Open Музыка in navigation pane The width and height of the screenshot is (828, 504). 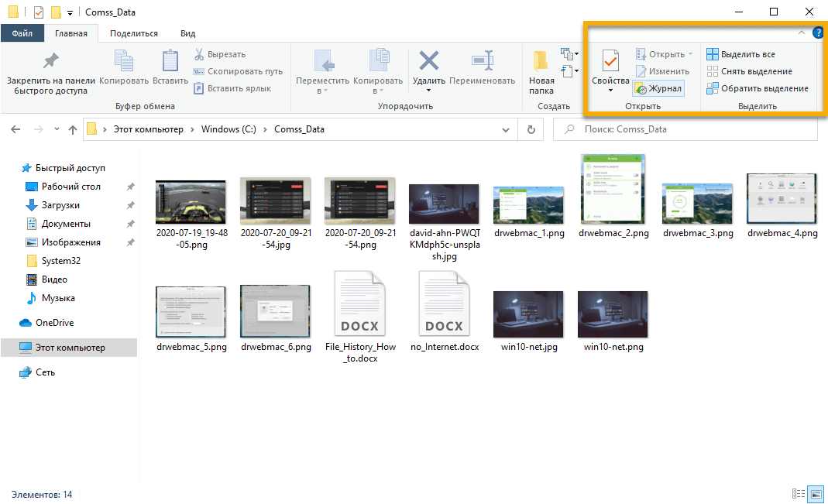click(x=57, y=297)
